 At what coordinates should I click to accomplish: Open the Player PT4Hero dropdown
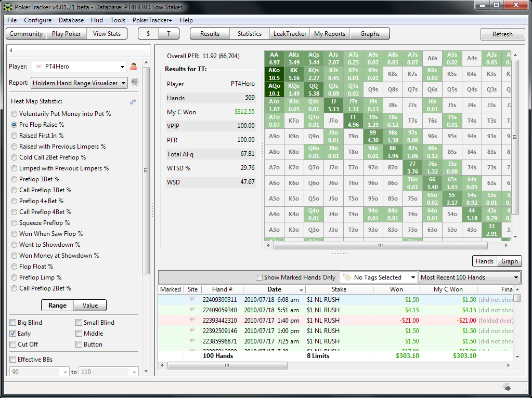pyautogui.click(x=122, y=67)
